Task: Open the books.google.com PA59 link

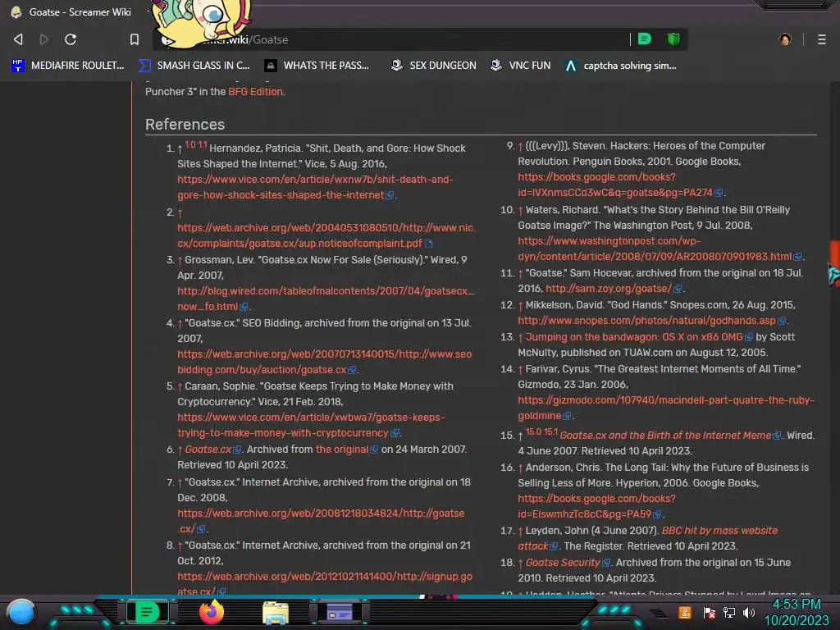Action: (x=596, y=506)
